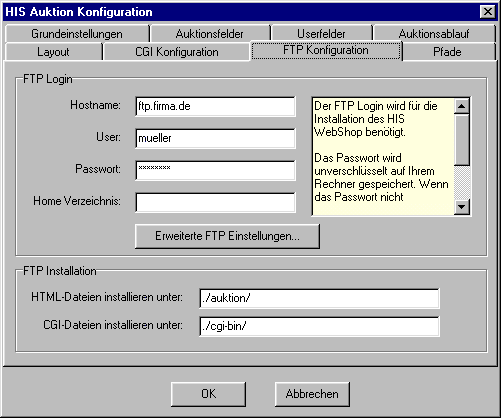Select the FTP Konfiguration tab

pyautogui.click(x=326, y=50)
